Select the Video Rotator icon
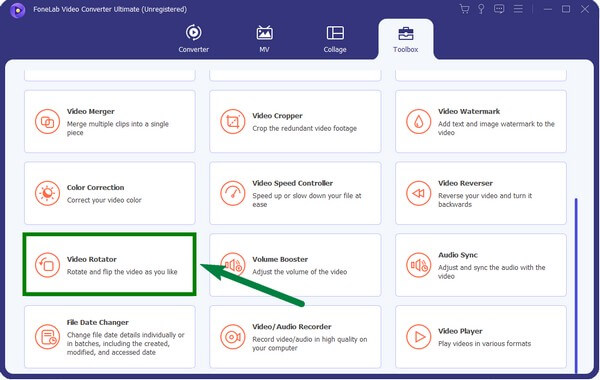The image size is (600, 380). (47, 265)
